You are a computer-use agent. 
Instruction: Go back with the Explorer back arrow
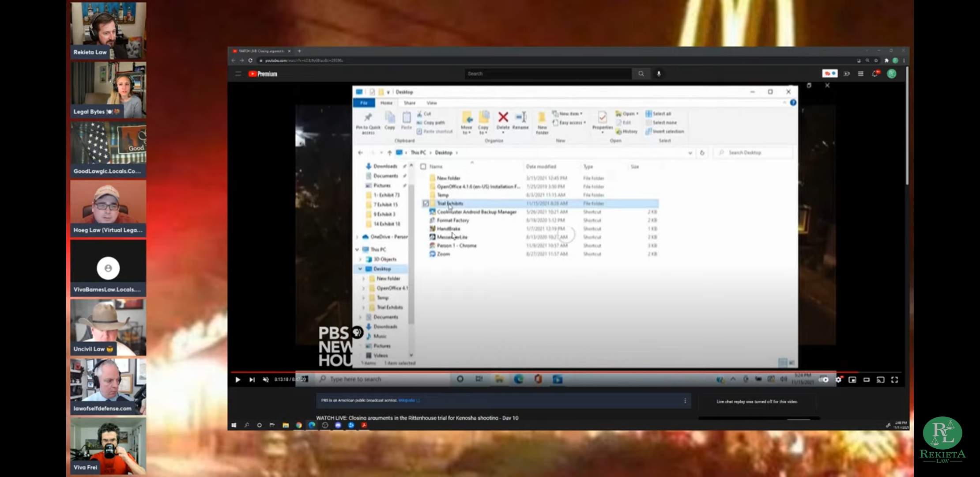click(x=360, y=152)
